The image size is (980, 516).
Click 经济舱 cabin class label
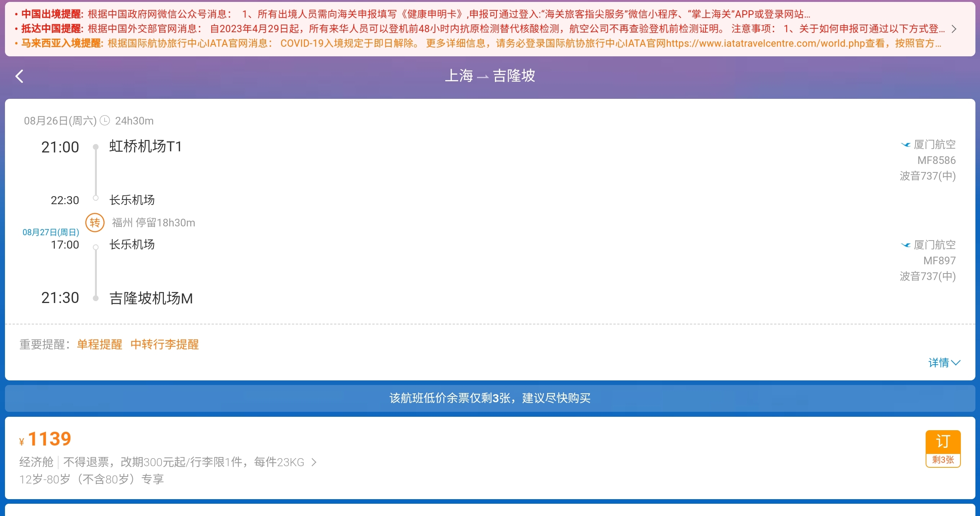point(36,462)
